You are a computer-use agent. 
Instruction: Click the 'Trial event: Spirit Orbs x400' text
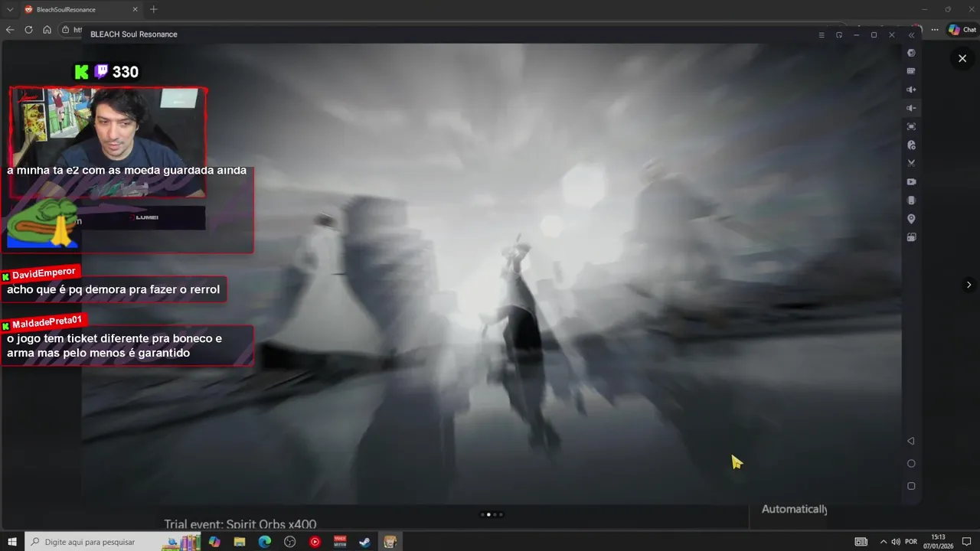(240, 524)
